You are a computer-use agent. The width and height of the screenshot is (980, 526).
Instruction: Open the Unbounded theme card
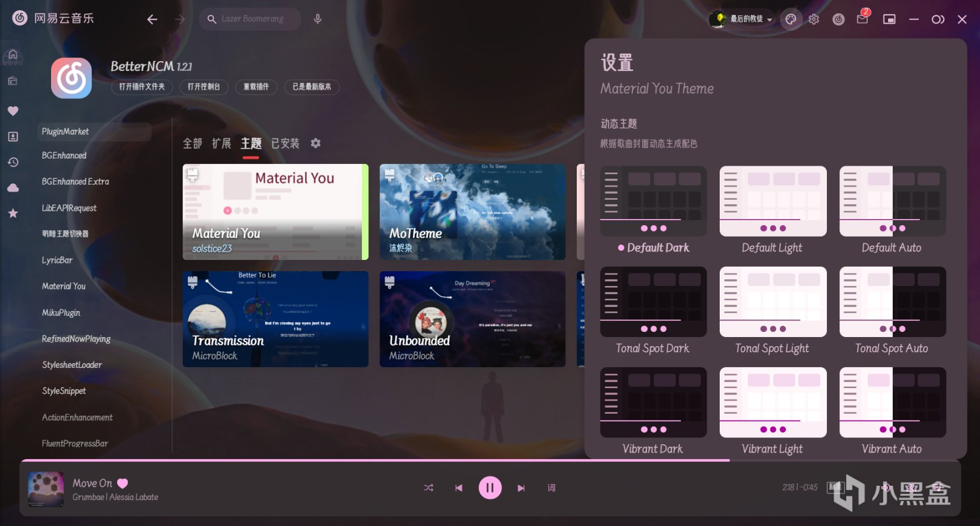[x=472, y=319]
